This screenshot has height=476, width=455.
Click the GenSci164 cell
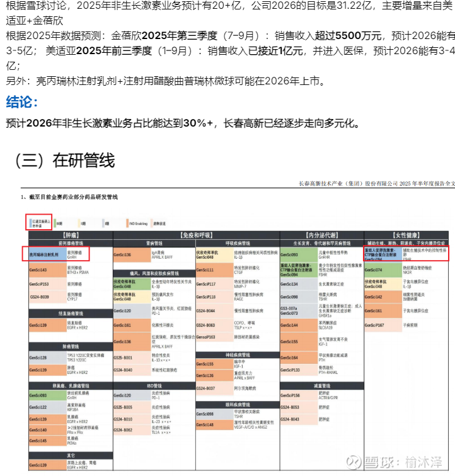tap(299, 358)
